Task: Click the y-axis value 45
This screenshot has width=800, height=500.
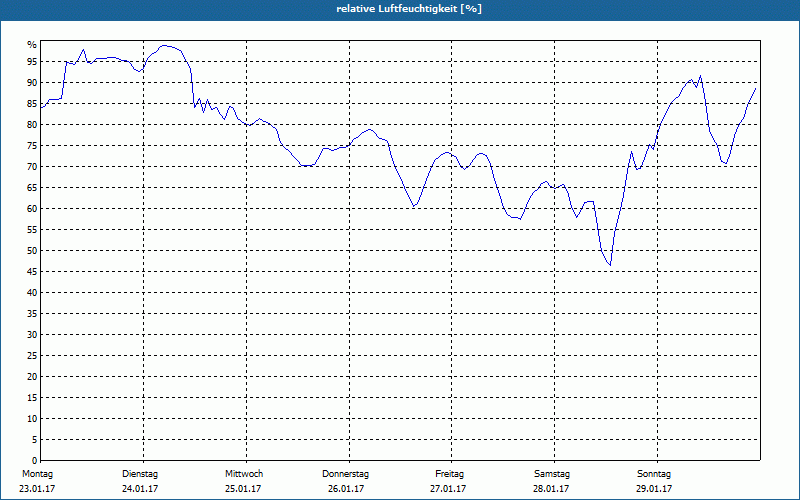Action: (32, 271)
